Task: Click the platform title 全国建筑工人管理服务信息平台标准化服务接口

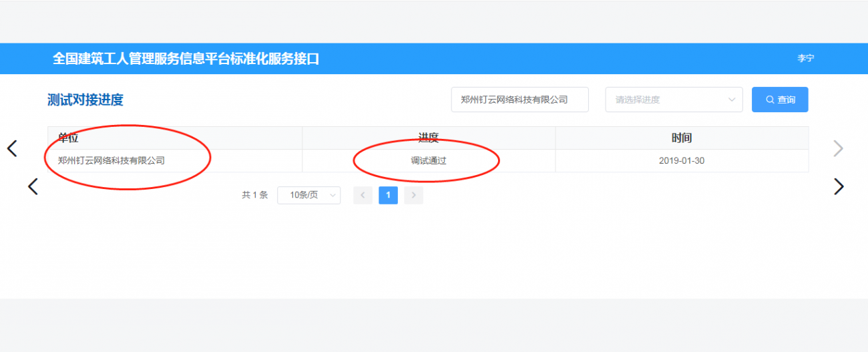Action: [186, 59]
